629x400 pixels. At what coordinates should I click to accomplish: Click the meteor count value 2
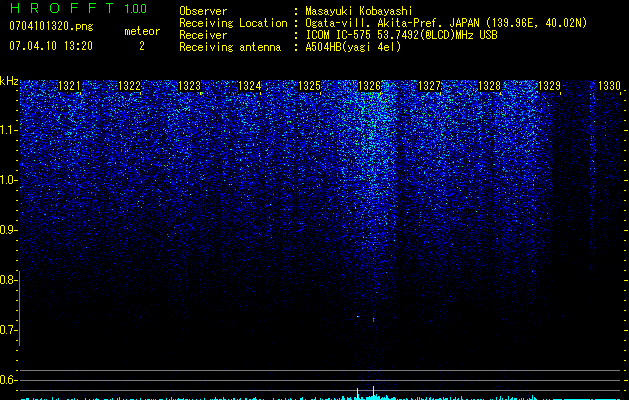(142, 46)
